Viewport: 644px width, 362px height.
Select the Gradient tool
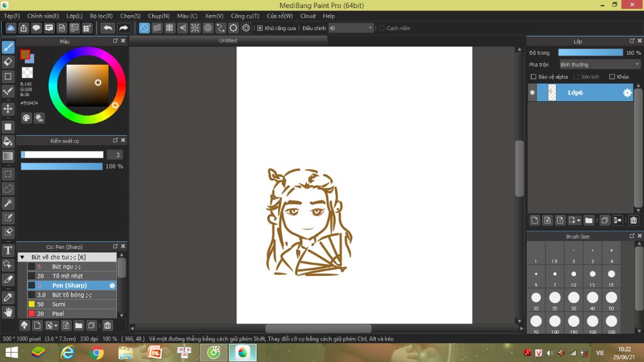tap(8, 156)
